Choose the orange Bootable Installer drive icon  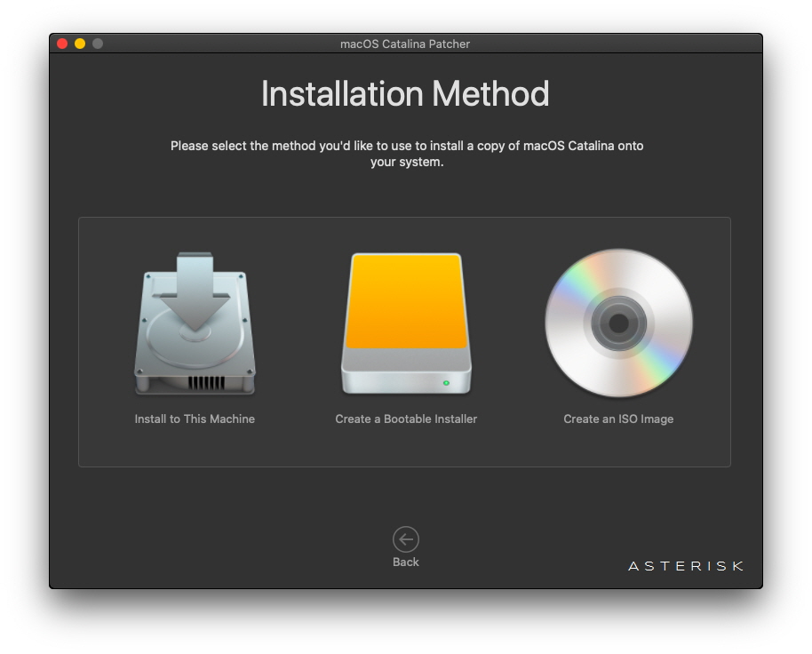pos(406,323)
